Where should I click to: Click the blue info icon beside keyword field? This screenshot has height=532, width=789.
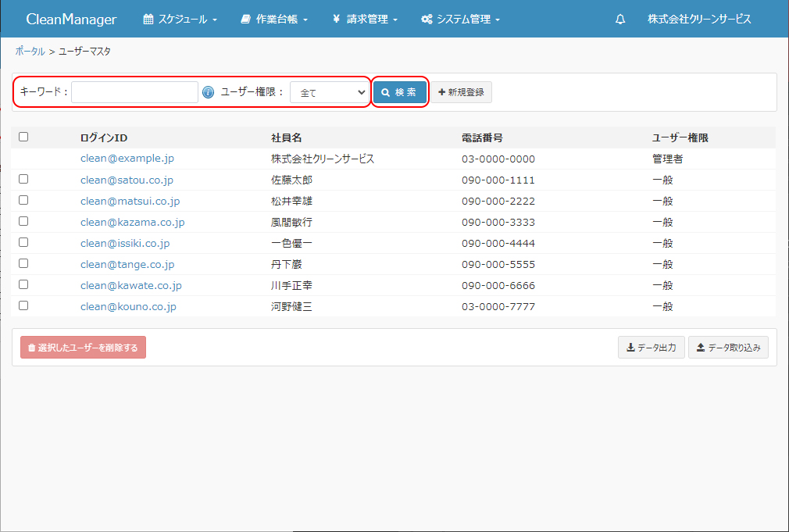(208, 92)
